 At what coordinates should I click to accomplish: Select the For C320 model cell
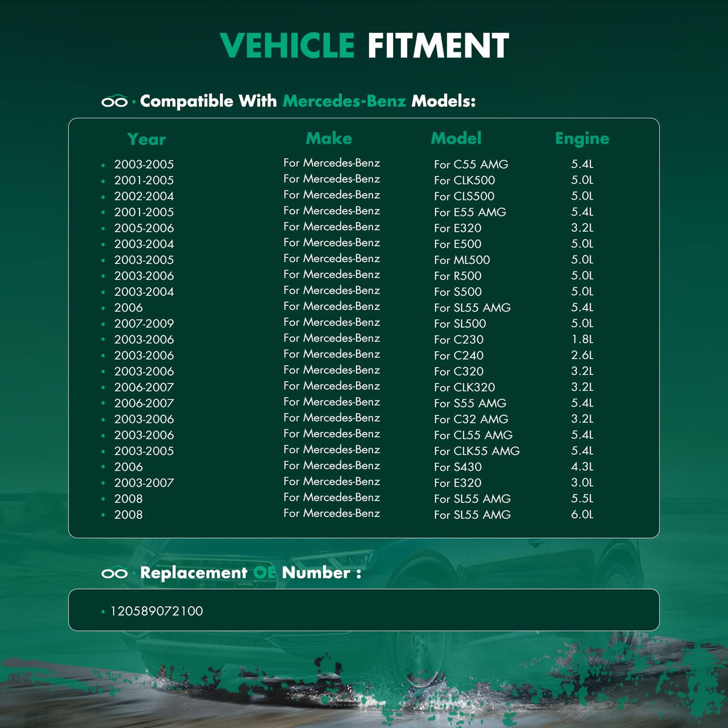[x=459, y=371]
